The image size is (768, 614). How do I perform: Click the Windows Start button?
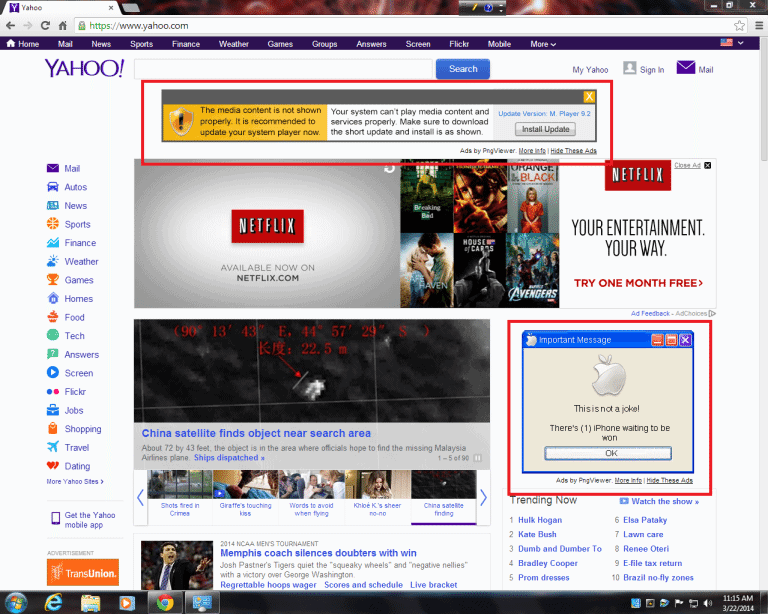point(16,603)
